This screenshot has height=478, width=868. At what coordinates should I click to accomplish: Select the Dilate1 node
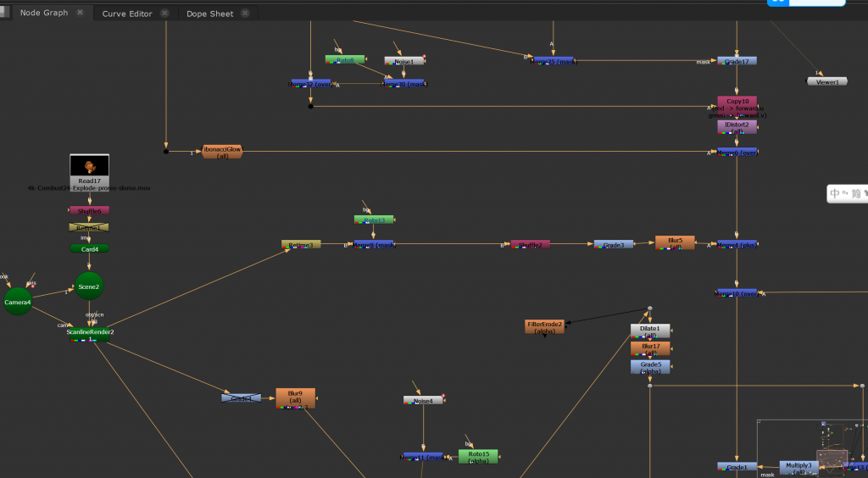pyautogui.click(x=650, y=331)
